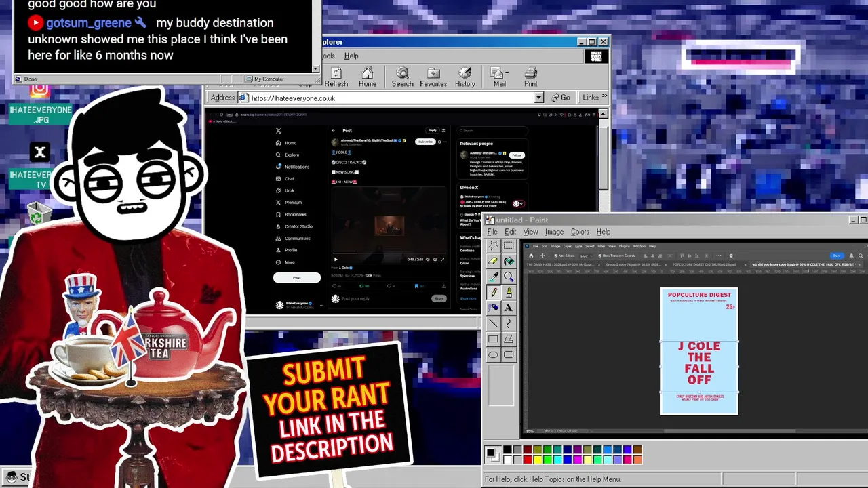Select the Ellipse tool in Paint
The height and width of the screenshot is (488, 868).
[x=494, y=354]
